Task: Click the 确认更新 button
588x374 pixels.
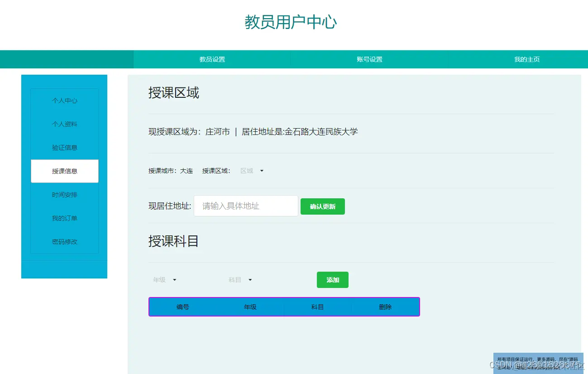Action: [x=322, y=206]
